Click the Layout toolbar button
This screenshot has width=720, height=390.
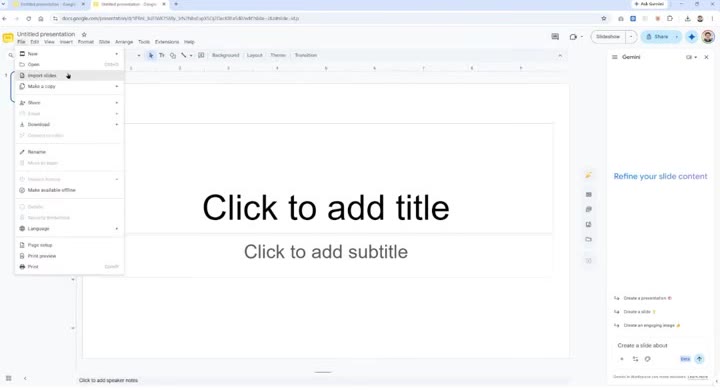coord(254,56)
